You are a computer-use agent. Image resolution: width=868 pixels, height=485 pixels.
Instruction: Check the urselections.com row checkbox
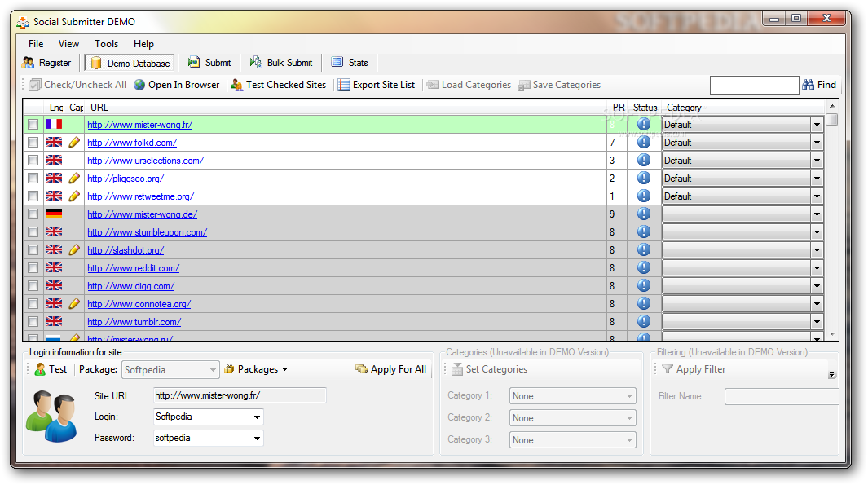33,160
